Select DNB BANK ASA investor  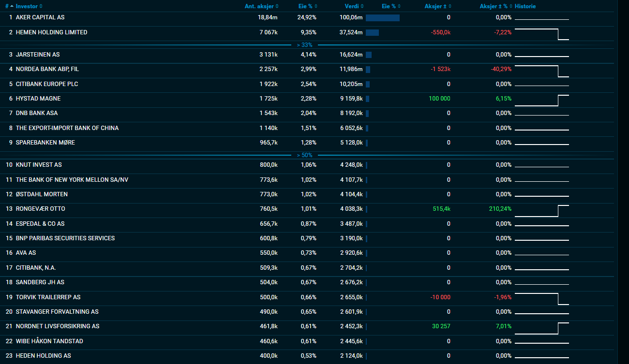point(37,113)
